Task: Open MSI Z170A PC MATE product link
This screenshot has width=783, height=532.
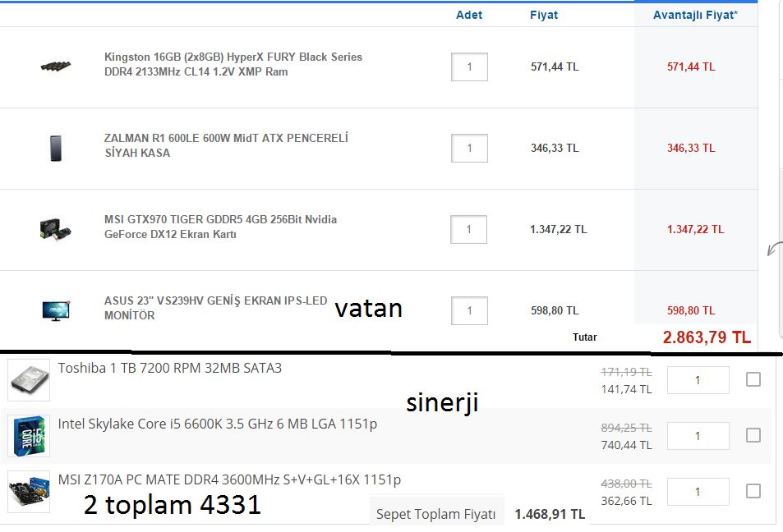Action: click(x=229, y=479)
